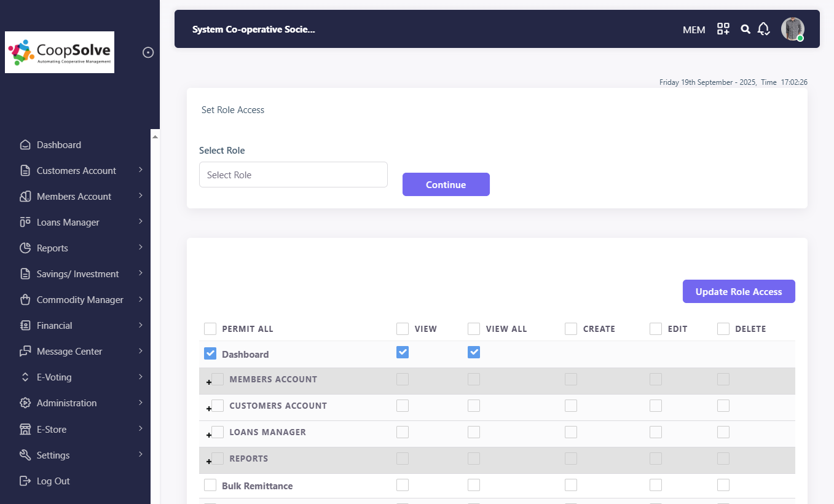The width and height of the screenshot is (834, 504).
Task: Open the Administration sidebar menu
Action: tap(66, 403)
